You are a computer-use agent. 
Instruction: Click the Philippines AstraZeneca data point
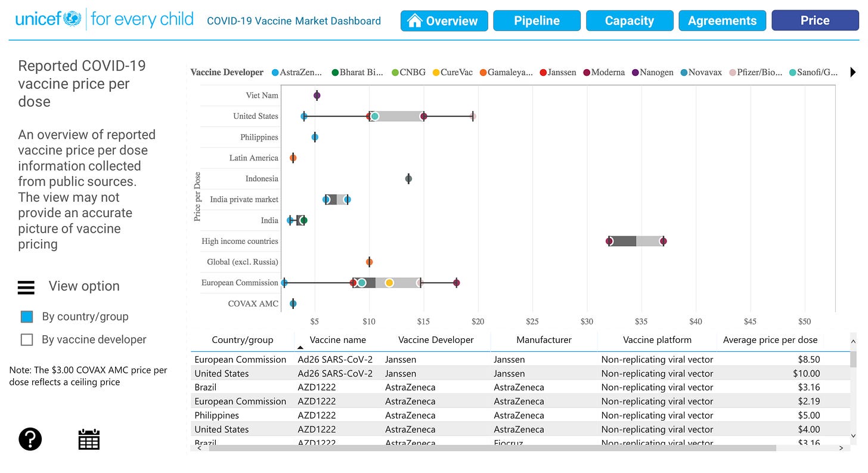(315, 137)
